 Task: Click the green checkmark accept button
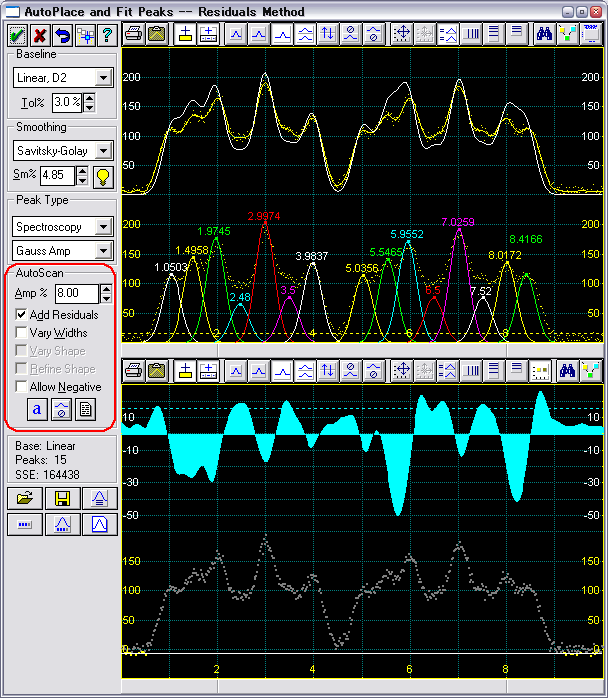click(x=18, y=35)
